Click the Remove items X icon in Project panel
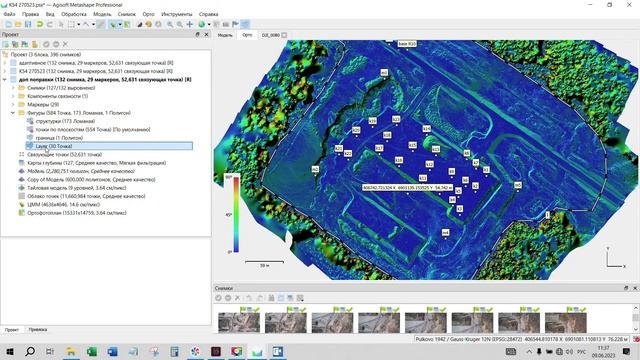The width and height of the screenshot is (640, 360). point(65,44)
